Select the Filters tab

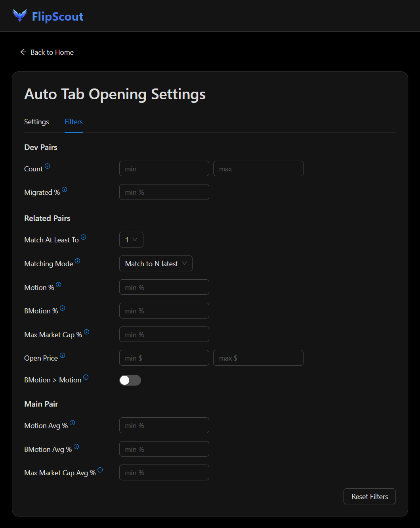coord(74,122)
